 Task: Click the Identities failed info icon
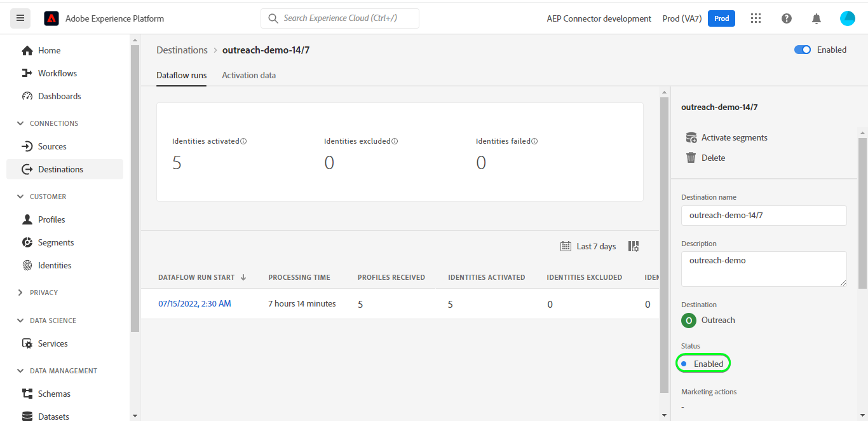(534, 141)
